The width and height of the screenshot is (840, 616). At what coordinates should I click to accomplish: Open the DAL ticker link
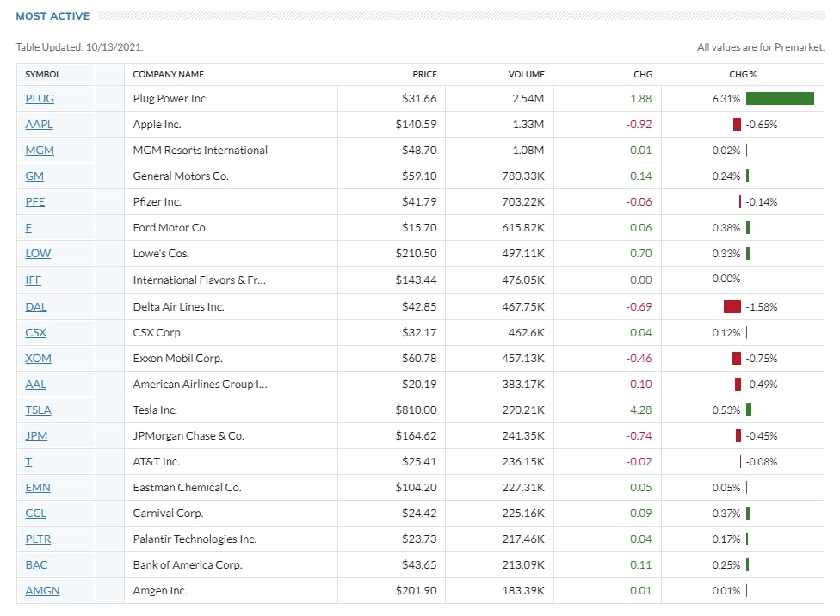[x=36, y=307]
